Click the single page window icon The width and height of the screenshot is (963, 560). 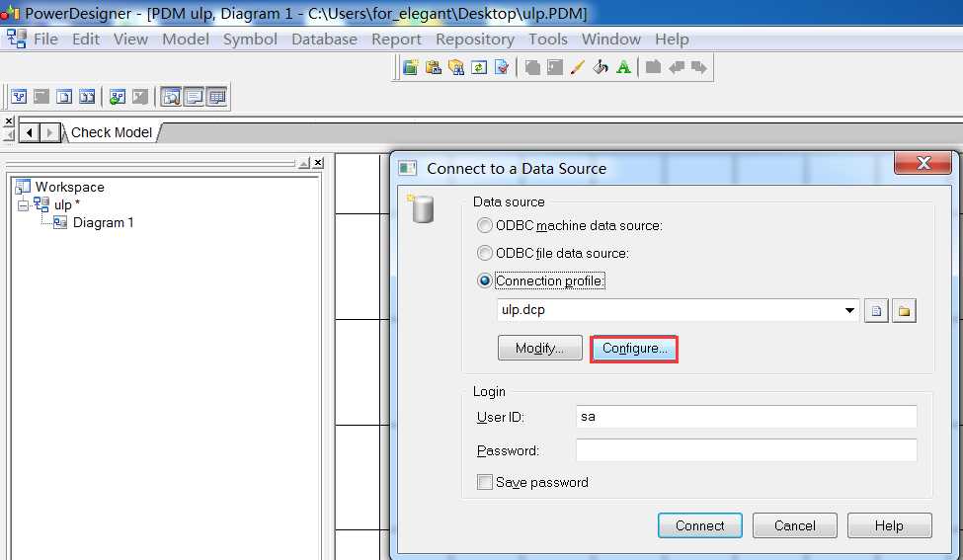[64, 97]
